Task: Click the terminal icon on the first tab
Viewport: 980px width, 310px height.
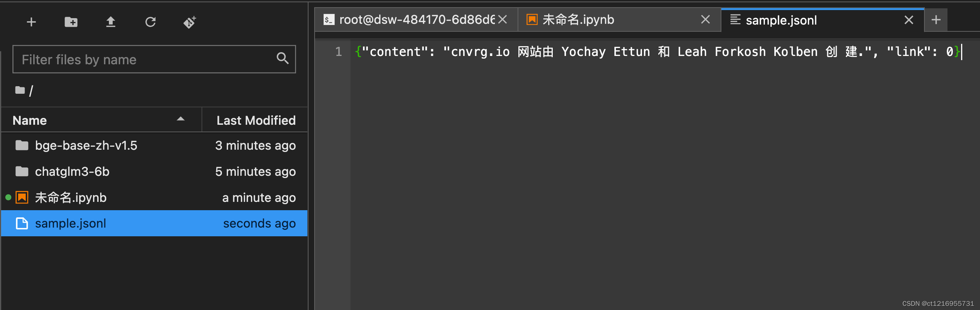Action: click(x=329, y=19)
